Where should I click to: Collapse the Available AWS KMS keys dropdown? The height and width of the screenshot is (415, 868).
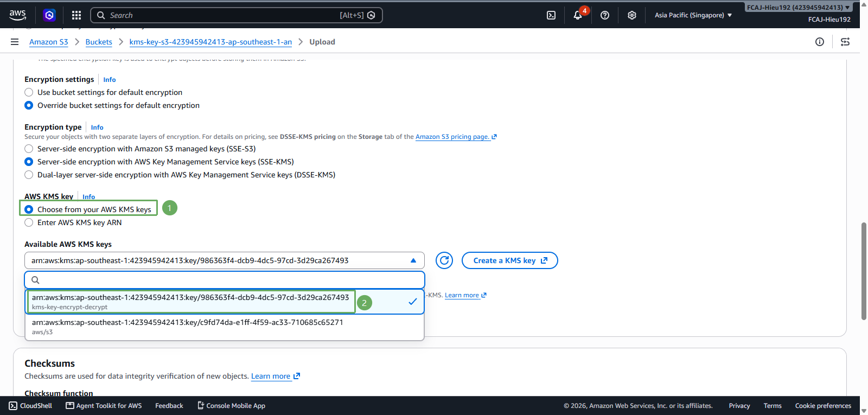coord(224,260)
